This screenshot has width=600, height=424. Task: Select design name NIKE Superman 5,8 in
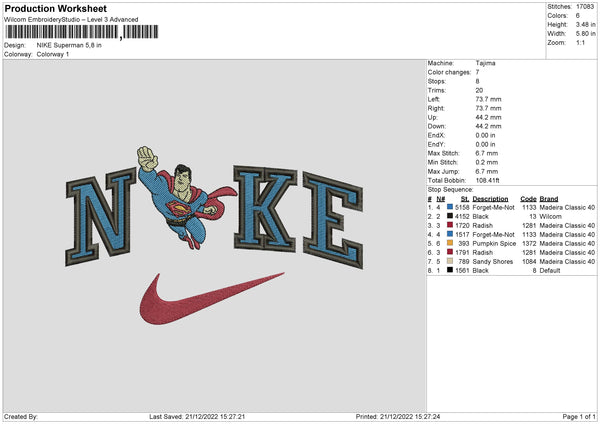tap(69, 45)
